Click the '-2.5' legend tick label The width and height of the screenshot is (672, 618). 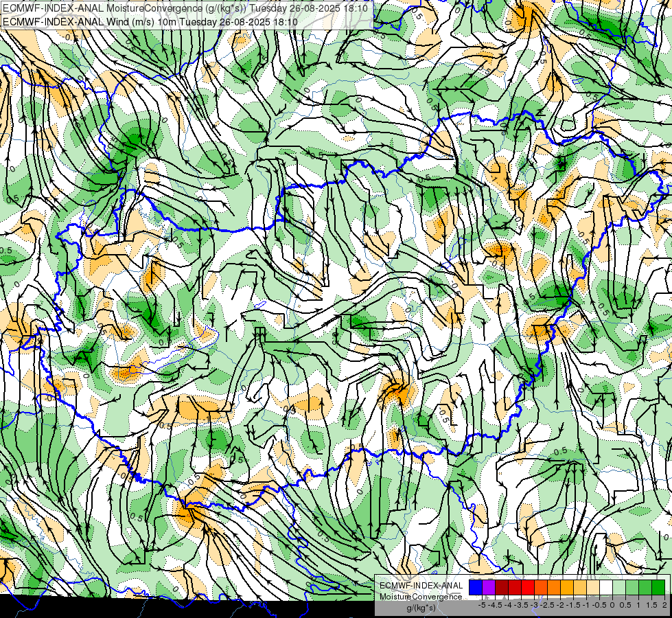click(547, 605)
